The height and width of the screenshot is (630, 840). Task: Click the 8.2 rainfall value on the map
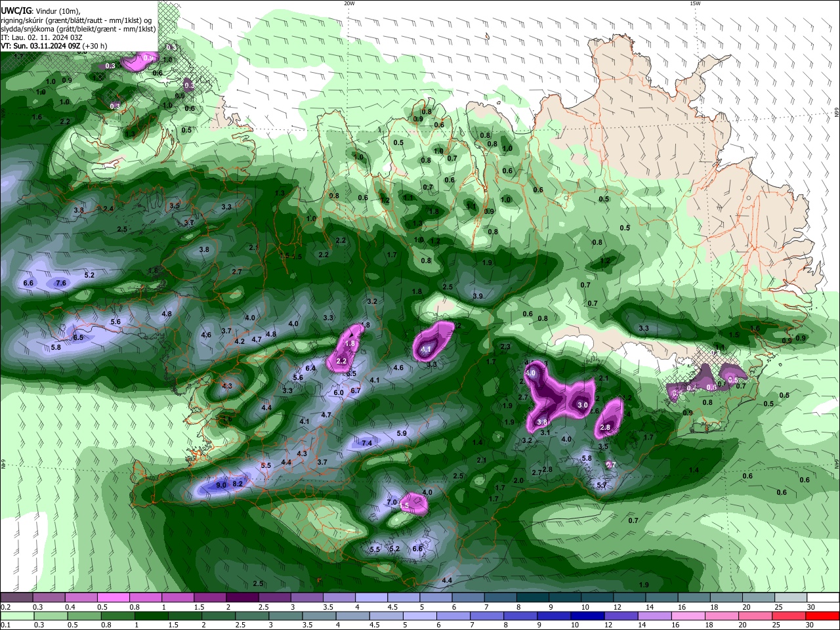[x=238, y=484]
